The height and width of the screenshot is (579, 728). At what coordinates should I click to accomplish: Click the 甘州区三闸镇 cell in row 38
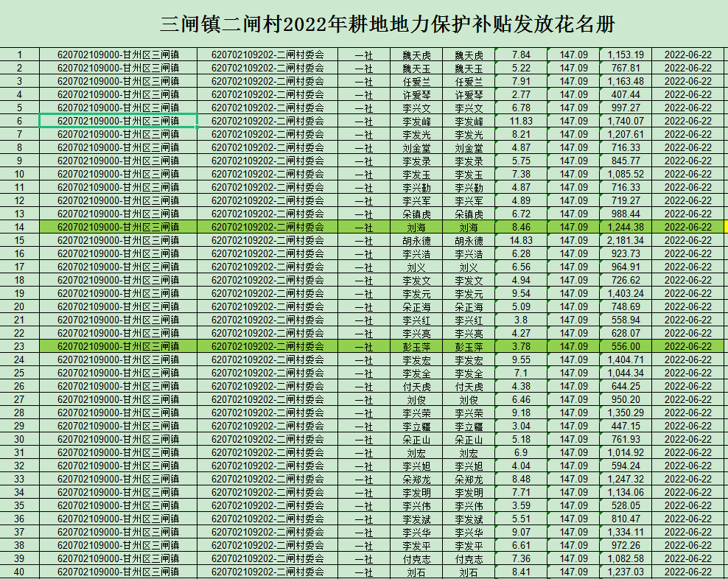119,546
